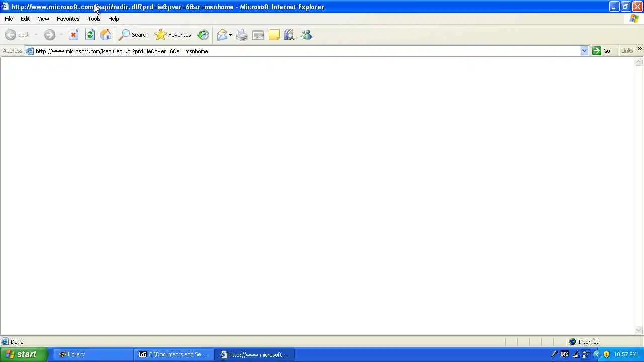Open the Back button history dropdown
The image size is (644, 362).
[x=36, y=35]
